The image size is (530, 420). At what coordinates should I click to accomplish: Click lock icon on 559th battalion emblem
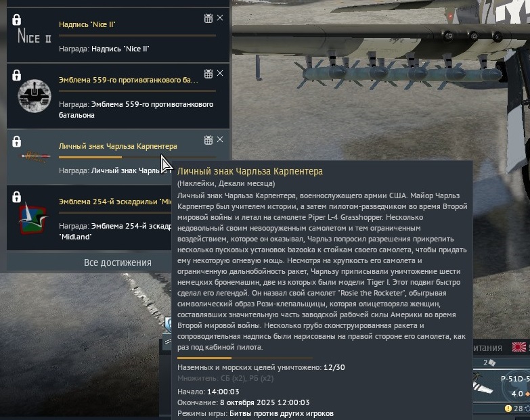[16, 75]
